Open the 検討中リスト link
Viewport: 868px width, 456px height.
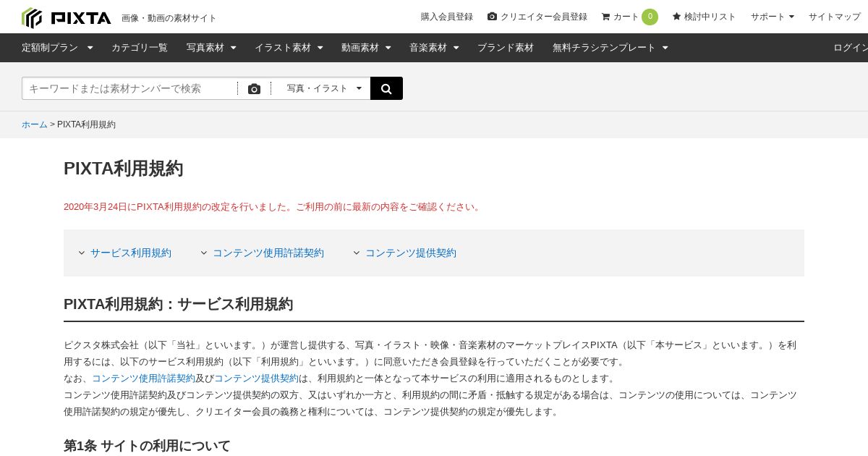click(x=710, y=17)
